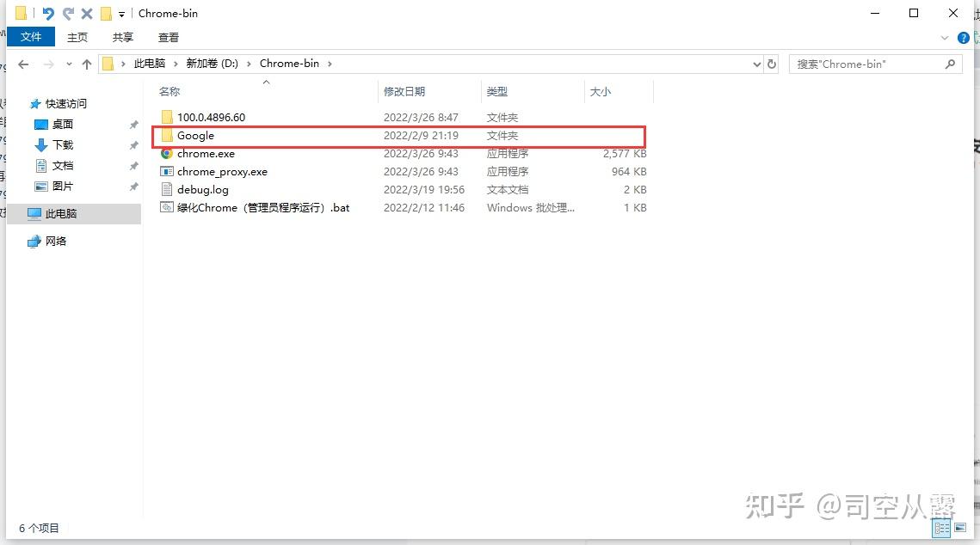Click Chrome-bin in the address breadcrumb
The height and width of the screenshot is (545, 980).
[289, 63]
